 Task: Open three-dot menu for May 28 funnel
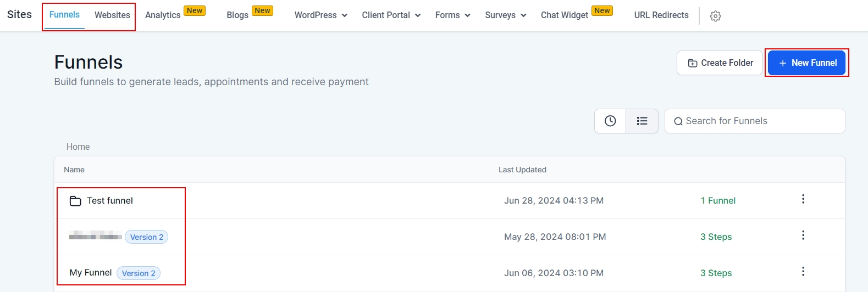(x=803, y=235)
